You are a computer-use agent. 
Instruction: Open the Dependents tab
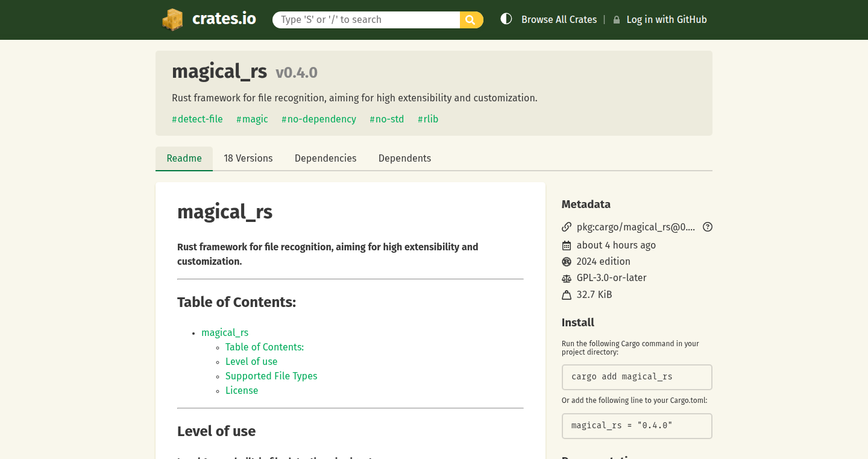pyautogui.click(x=404, y=159)
